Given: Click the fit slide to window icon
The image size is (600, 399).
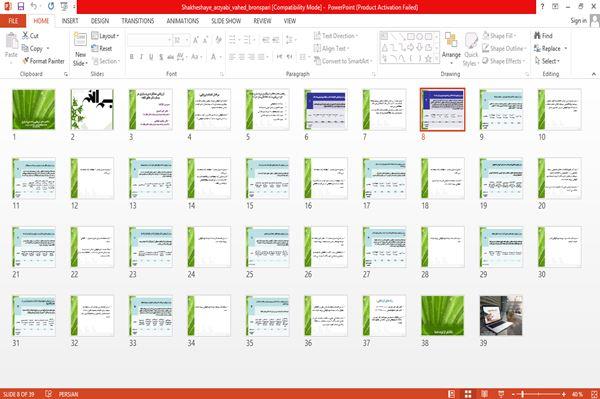Looking at the screenshot, I should click(x=594, y=394).
